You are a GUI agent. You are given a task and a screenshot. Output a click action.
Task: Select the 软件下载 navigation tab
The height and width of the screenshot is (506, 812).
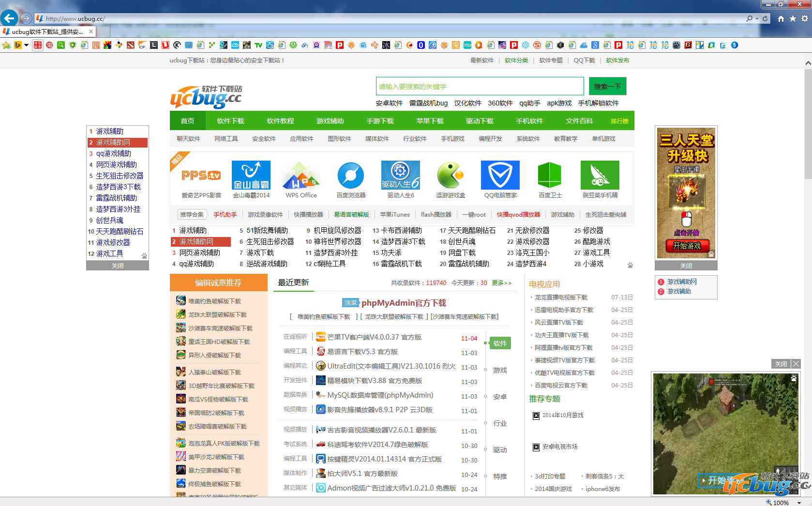231,121
